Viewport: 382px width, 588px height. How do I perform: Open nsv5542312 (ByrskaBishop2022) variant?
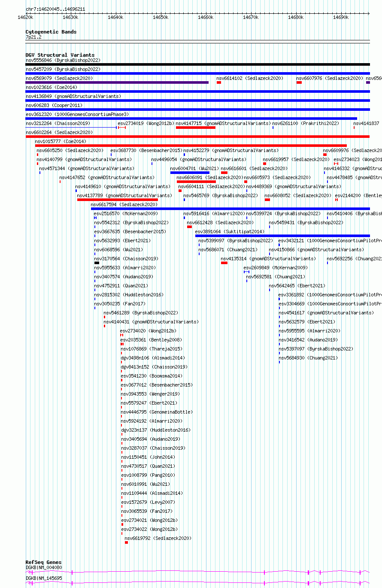point(131,222)
